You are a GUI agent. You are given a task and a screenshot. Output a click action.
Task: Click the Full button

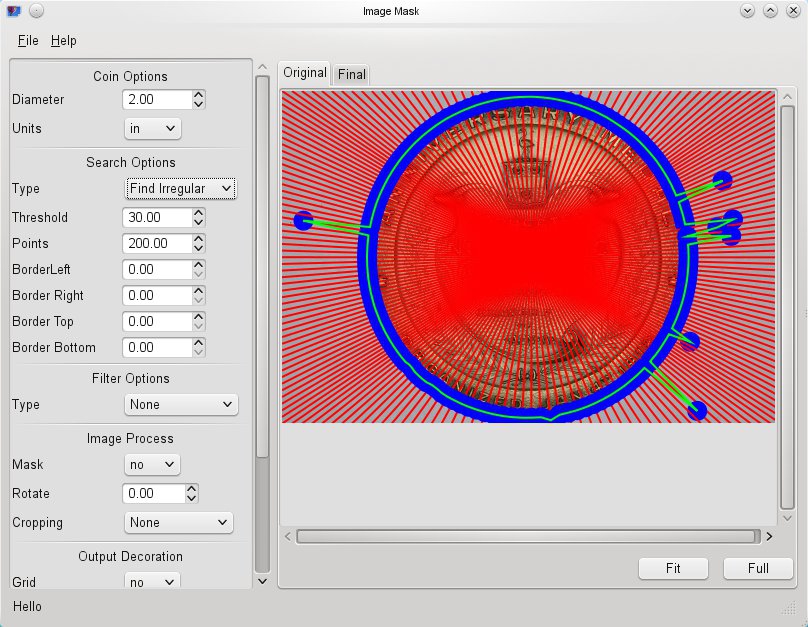coord(758,568)
